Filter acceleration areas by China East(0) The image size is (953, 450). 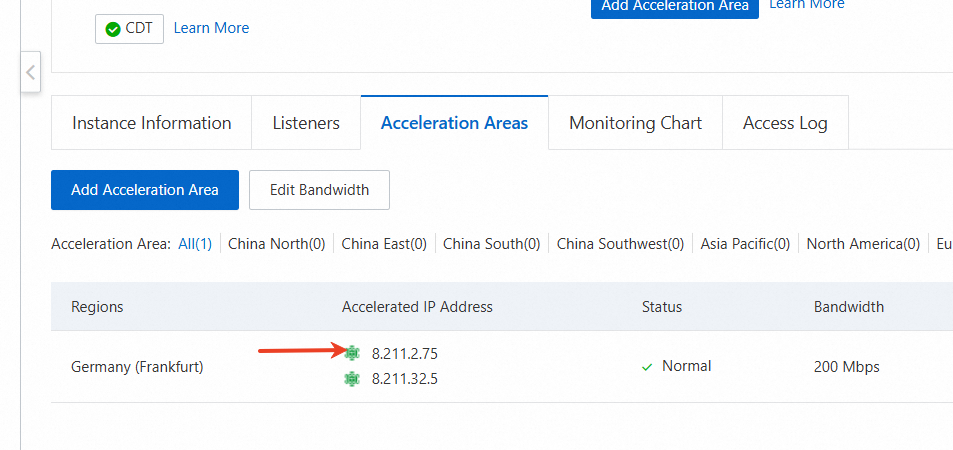tap(384, 243)
